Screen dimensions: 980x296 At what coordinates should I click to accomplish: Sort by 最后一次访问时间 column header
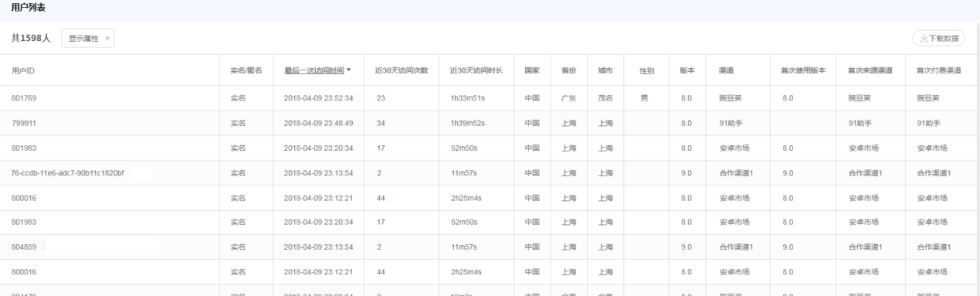coord(317,70)
